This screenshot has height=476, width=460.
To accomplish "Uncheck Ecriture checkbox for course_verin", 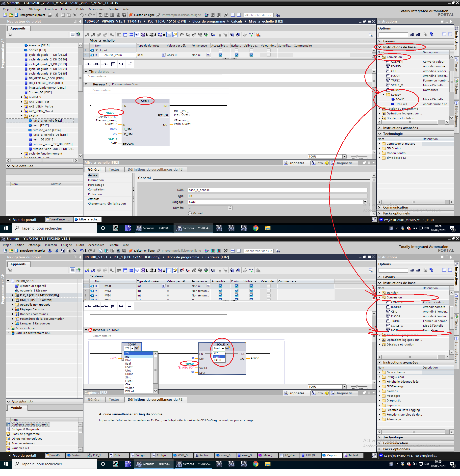I will tap(236, 55).
